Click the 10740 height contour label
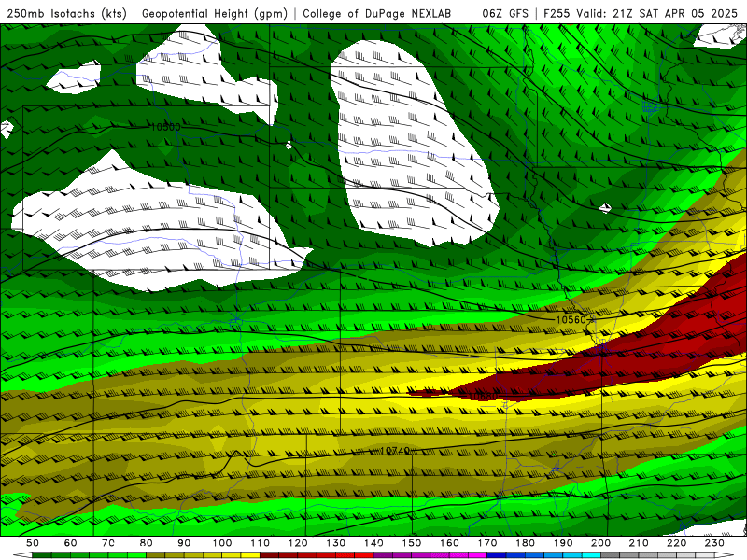 pos(395,450)
